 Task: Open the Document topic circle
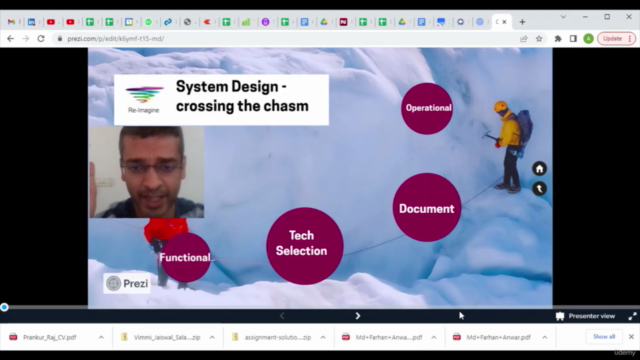point(427,208)
